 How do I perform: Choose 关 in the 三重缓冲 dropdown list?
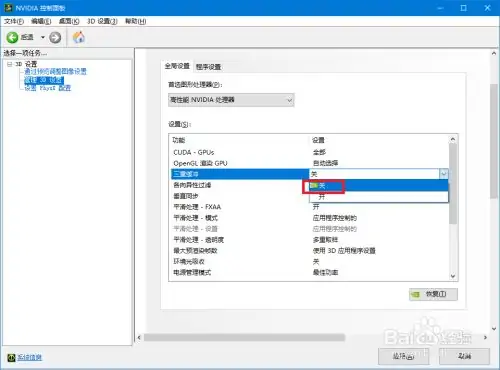379,186
